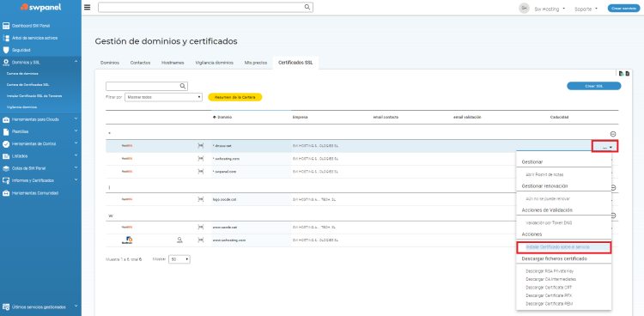This screenshot has width=644, height=316.
Task: Click the Listados sidebar icon
Action: coord(6,156)
